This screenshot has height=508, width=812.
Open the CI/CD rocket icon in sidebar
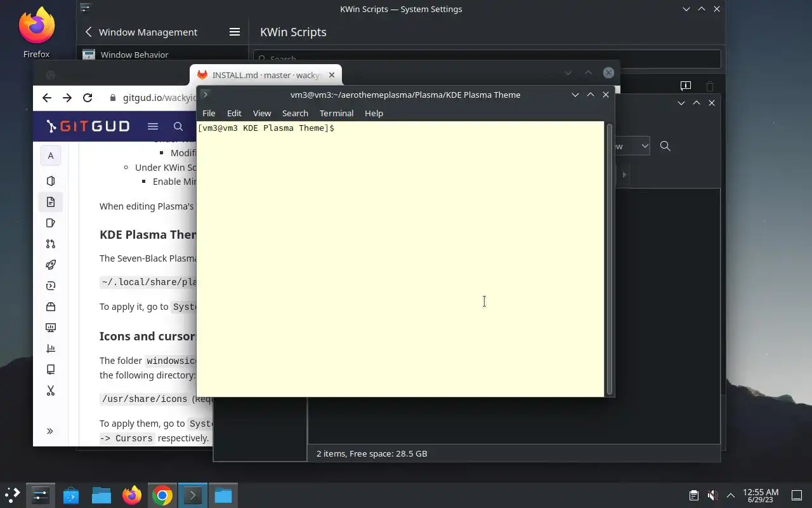pos(51,265)
